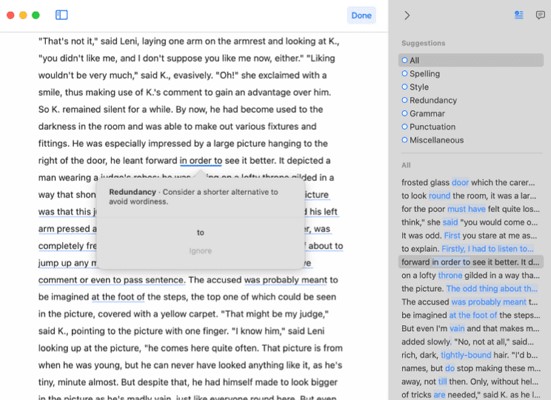Open the 'for the poor must have' suggestion
The width and height of the screenshot is (551, 400).
(x=471, y=209)
